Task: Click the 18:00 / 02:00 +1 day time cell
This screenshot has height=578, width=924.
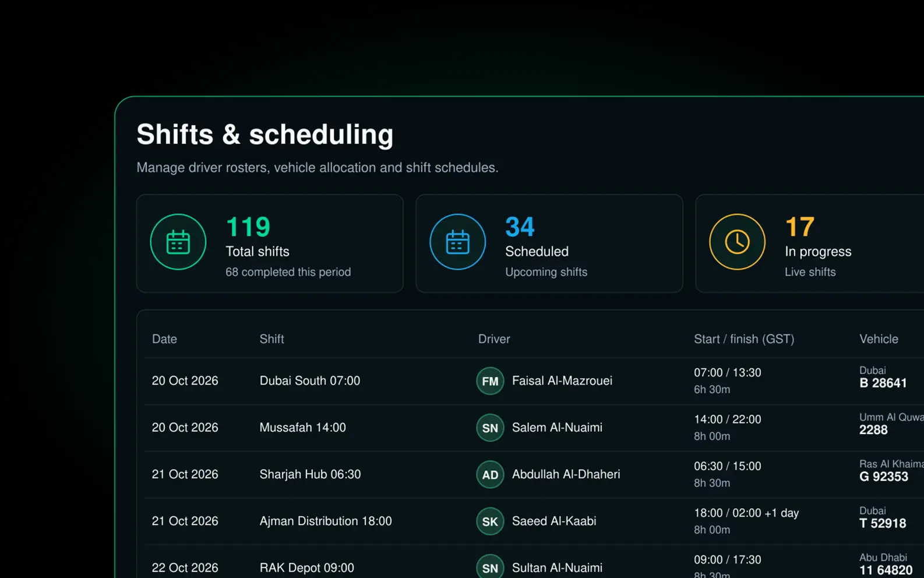Action: [746, 513]
